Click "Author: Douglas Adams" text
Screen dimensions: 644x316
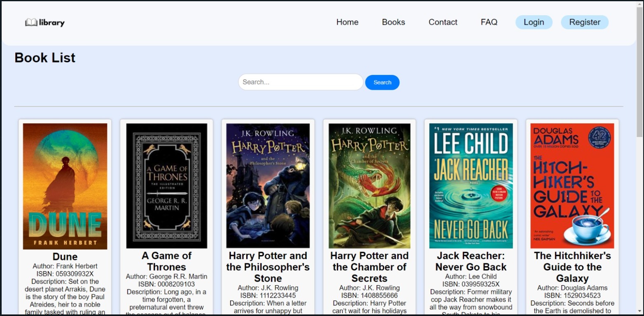click(x=572, y=288)
